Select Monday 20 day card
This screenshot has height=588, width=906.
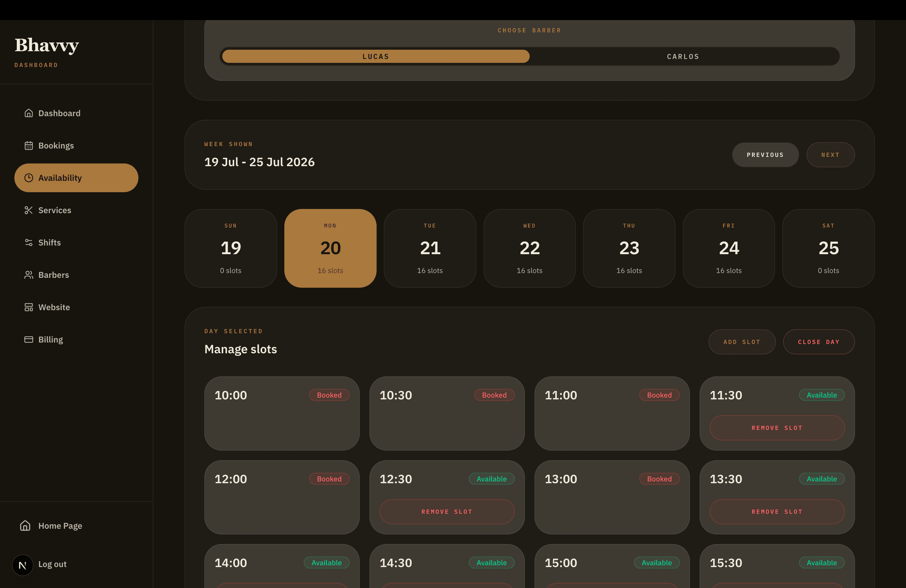(330, 248)
